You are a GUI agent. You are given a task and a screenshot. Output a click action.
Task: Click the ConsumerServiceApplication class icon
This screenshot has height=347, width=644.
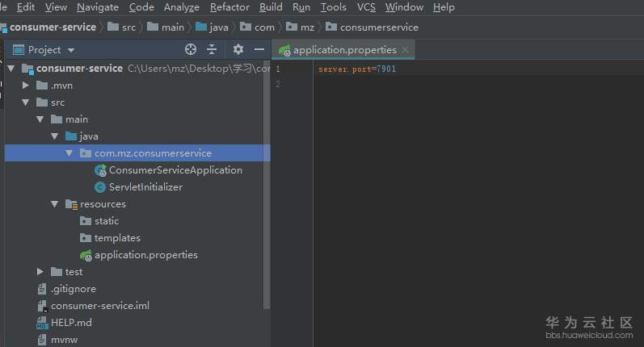(100, 170)
